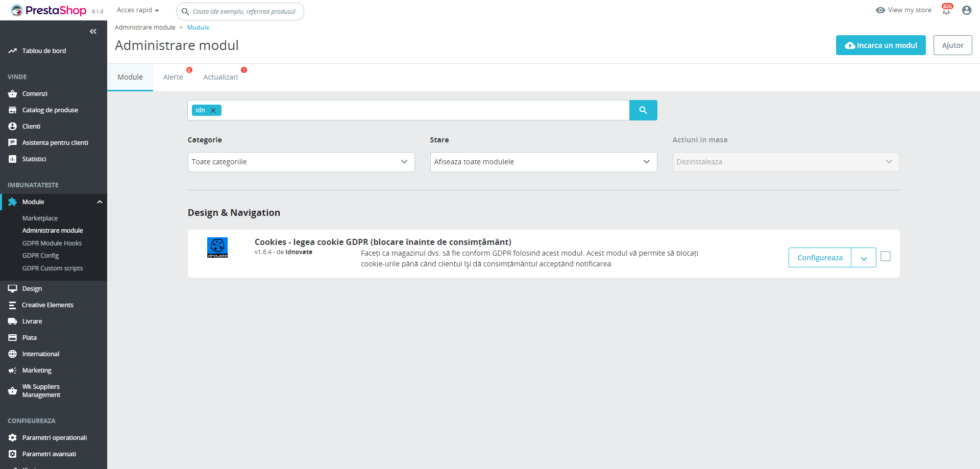Click the Idnovate author name
980x469 pixels.
299,252
